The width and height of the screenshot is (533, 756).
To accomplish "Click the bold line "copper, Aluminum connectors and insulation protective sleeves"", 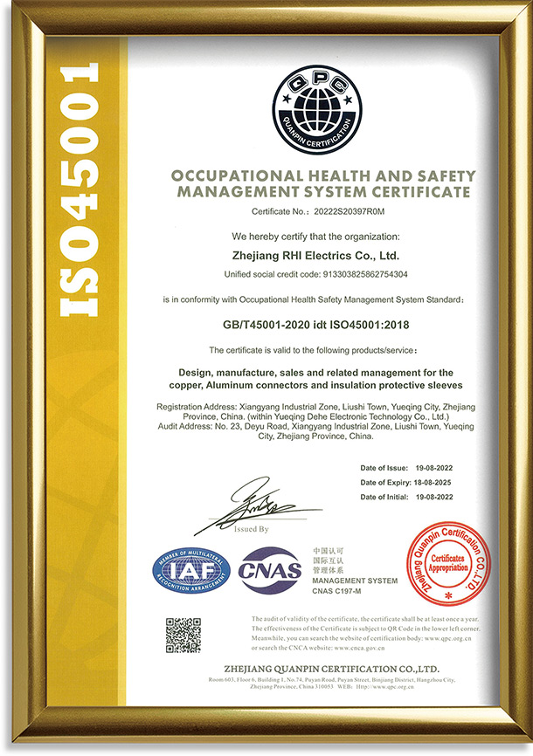I will pos(315,385).
